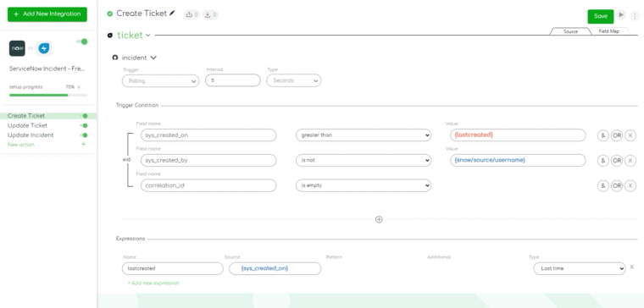
Task: Remove the correlation_id condition with X
Action: pyautogui.click(x=630, y=186)
